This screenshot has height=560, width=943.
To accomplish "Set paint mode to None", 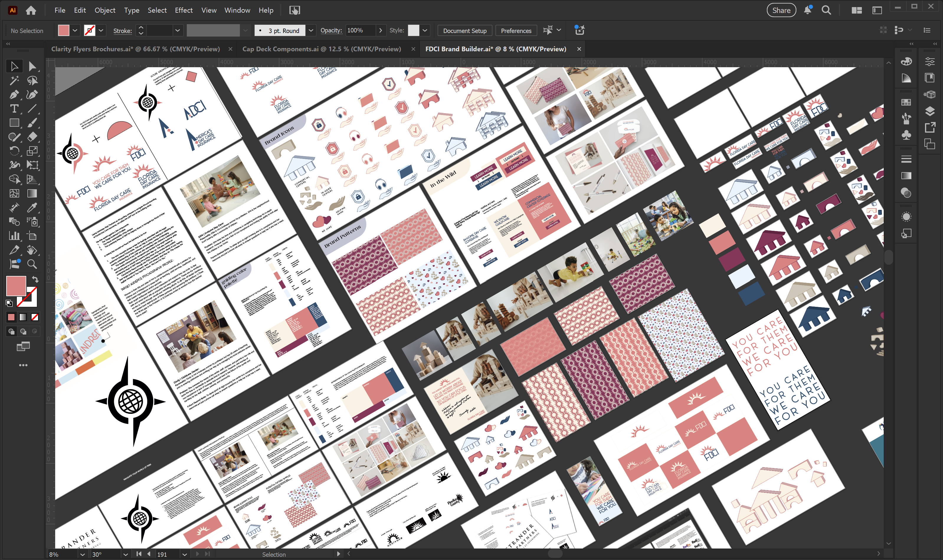I will [35, 317].
